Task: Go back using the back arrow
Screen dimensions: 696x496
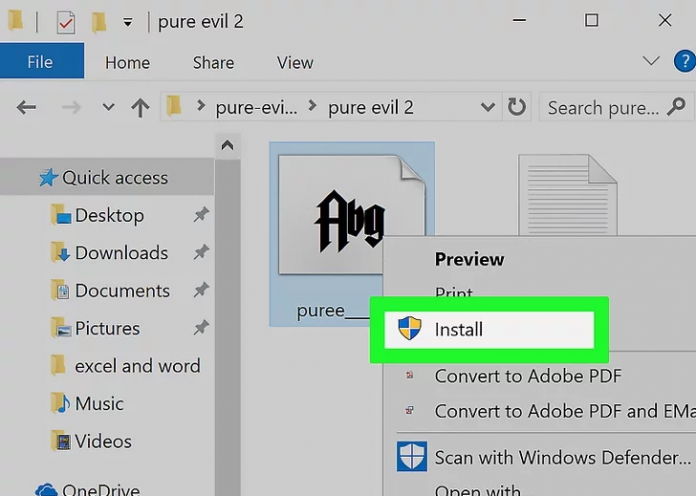Action: tap(27, 107)
